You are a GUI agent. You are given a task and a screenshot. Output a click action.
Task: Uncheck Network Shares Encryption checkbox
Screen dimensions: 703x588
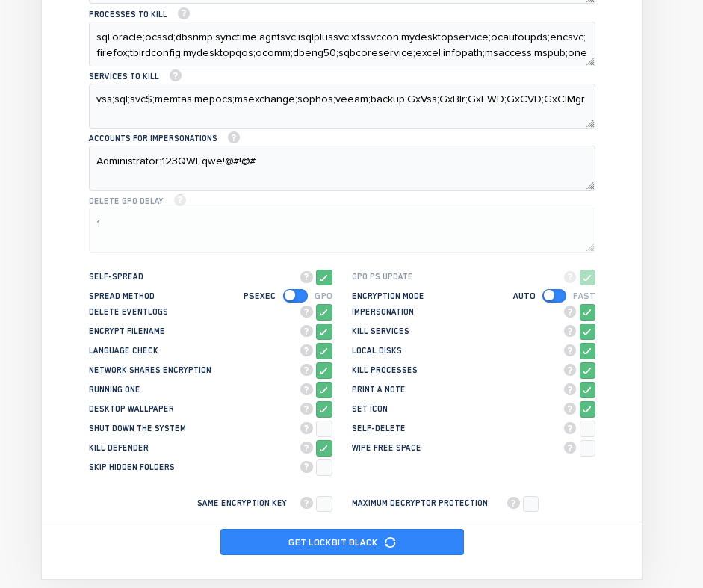pos(324,371)
